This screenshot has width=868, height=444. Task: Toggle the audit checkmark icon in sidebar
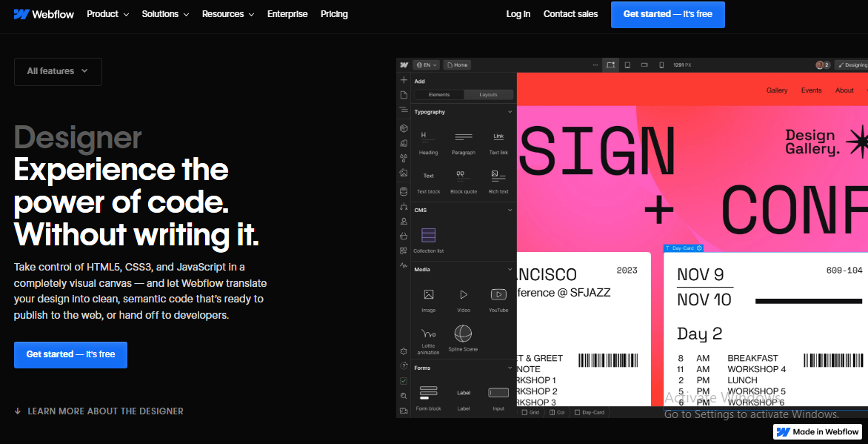(x=404, y=381)
